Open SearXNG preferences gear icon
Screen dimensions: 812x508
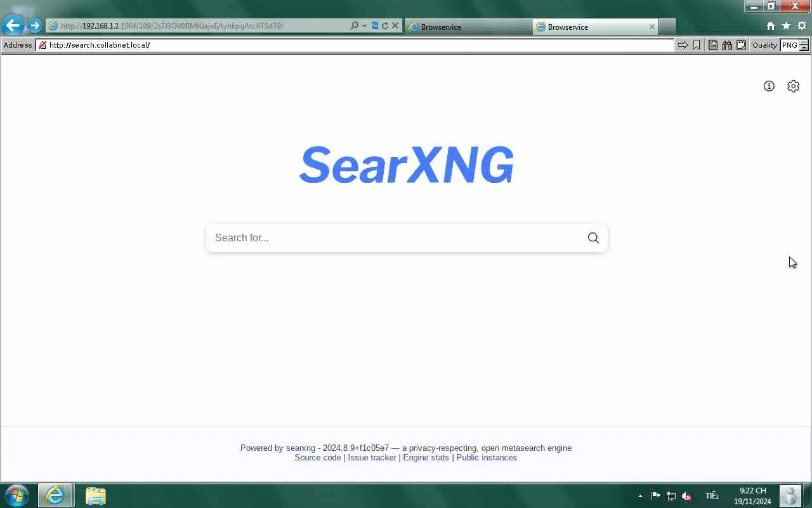[793, 86]
